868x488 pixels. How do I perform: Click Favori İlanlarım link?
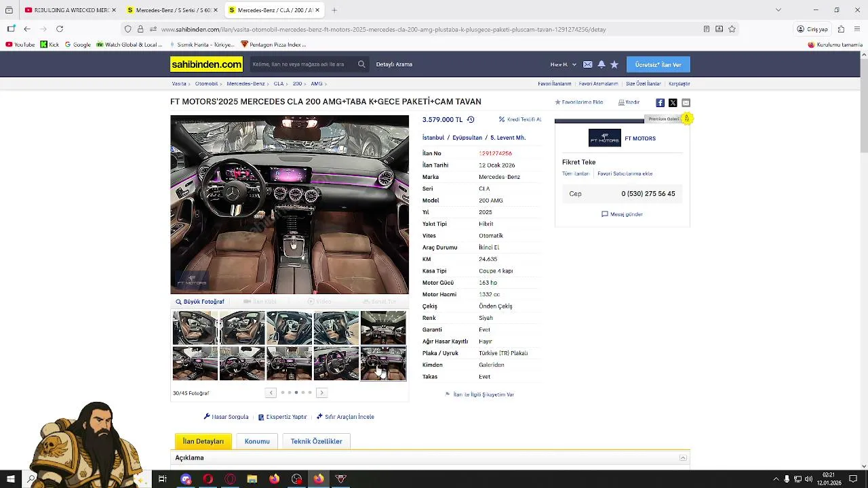coord(555,84)
